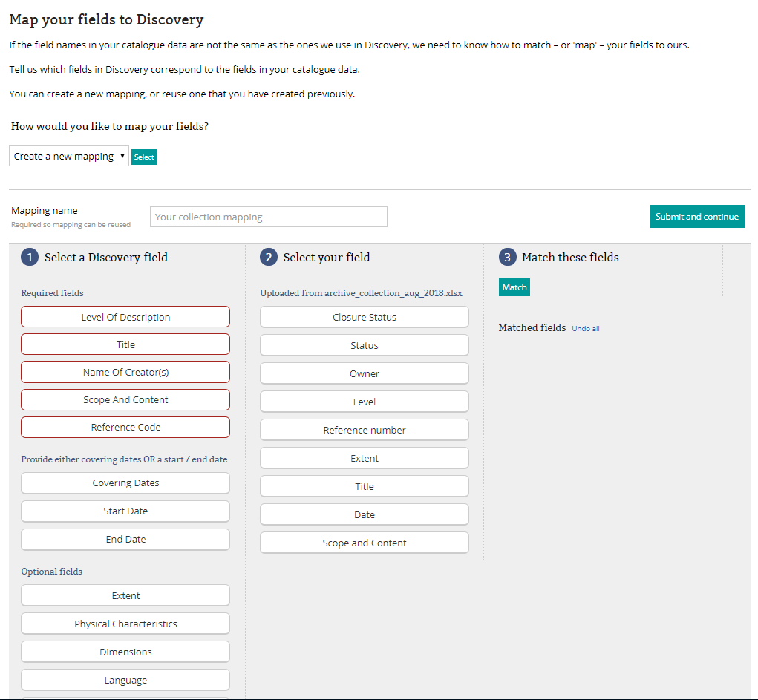This screenshot has width=758, height=700.
Task: Focus the Mapping name input field
Action: click(x=268, y=217)
